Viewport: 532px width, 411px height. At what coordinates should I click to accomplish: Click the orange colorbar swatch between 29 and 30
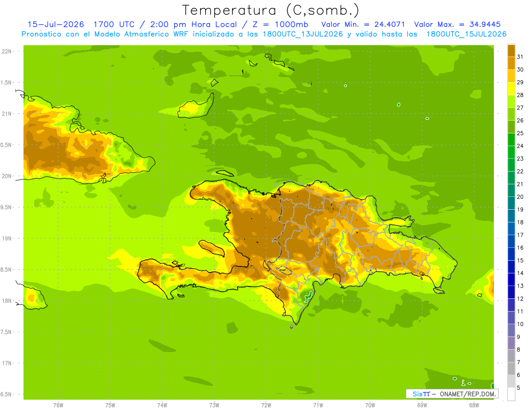point(511,76)
